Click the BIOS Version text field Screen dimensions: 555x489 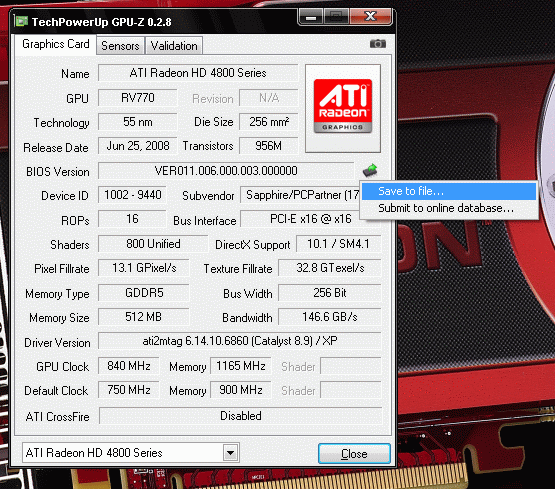click(x=226, y=171)
